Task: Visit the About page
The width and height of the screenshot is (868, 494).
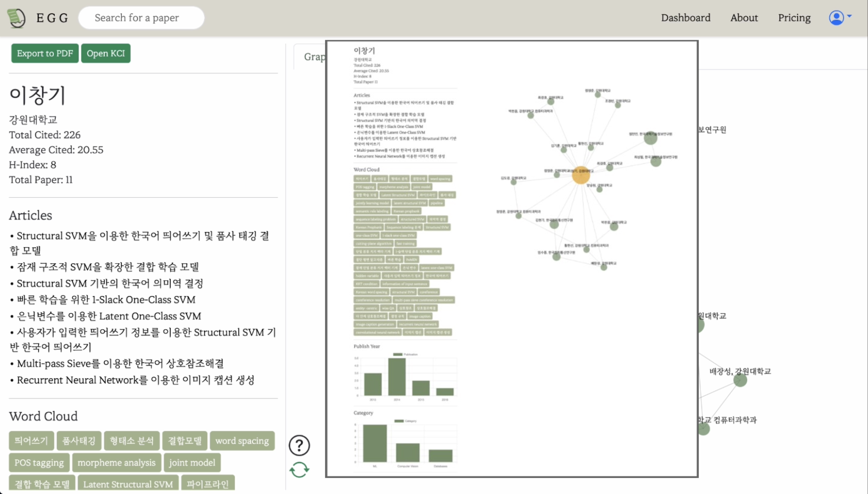Action: click(744, 17)
